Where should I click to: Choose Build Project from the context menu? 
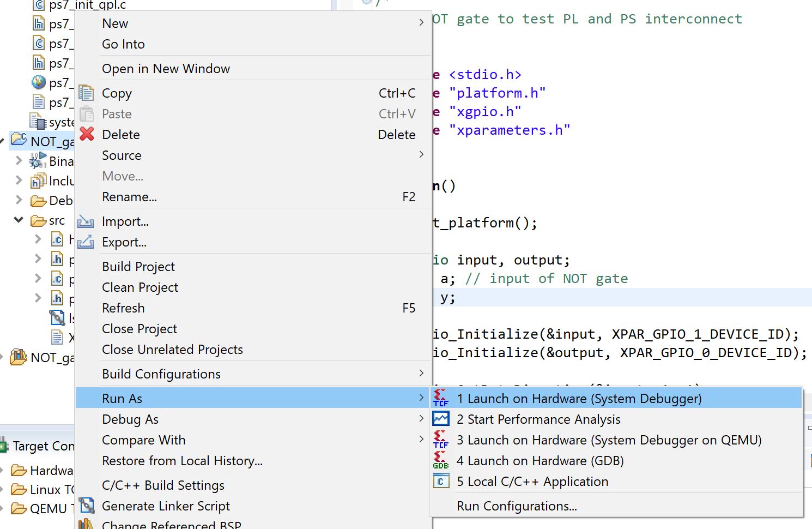[x=138, y=267]
